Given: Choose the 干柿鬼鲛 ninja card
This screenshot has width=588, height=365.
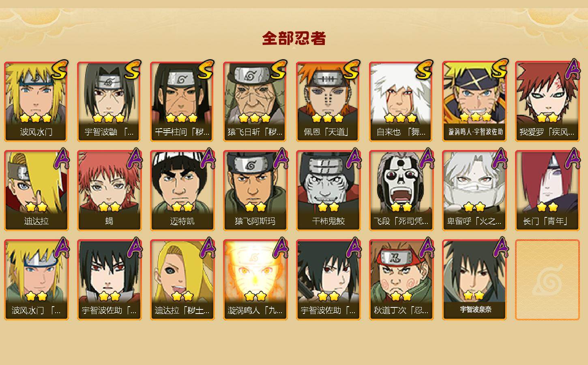Looking at the screenshot, I should click(x=328, y=191).
